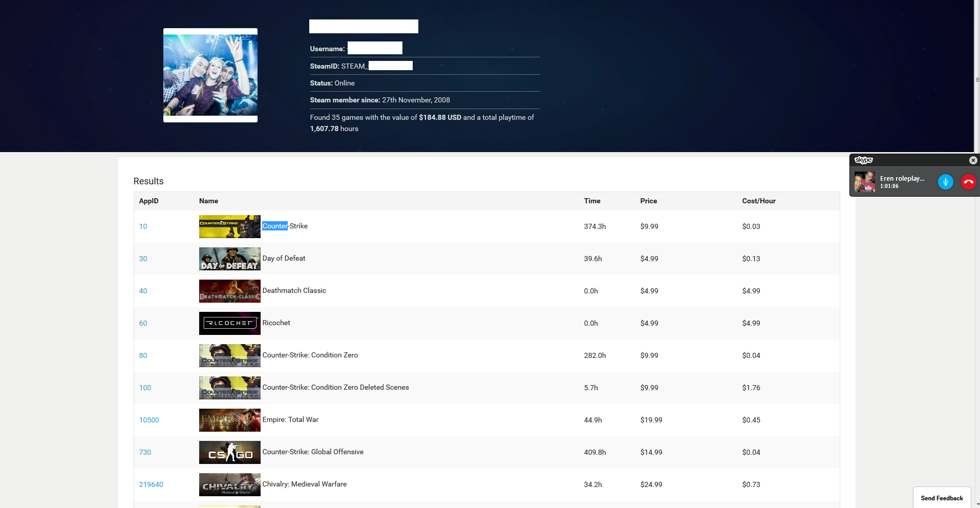Click the 'Steam member since' date line
This screenshot has width=980, height=508.
point(380,100)
